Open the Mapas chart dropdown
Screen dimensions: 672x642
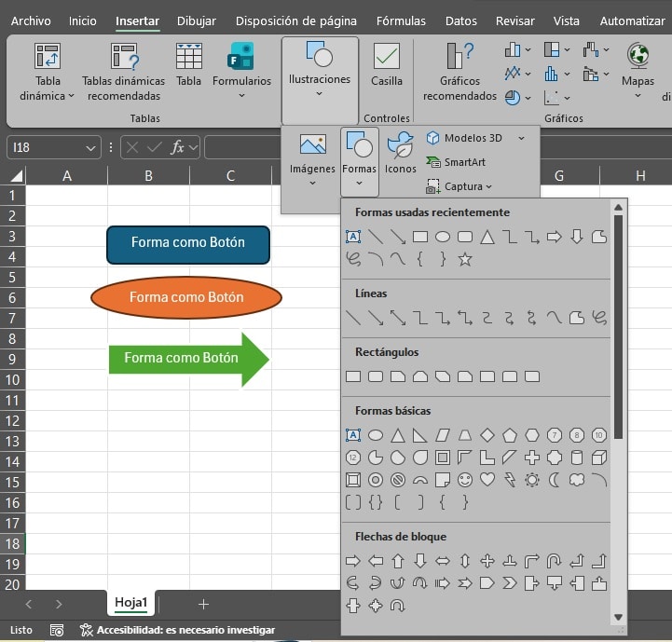(x=638, y=71)
